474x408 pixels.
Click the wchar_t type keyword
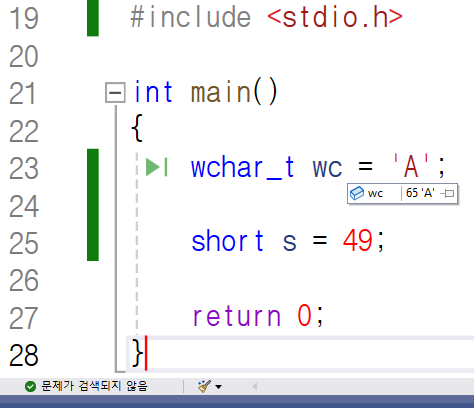click(243, 168)
